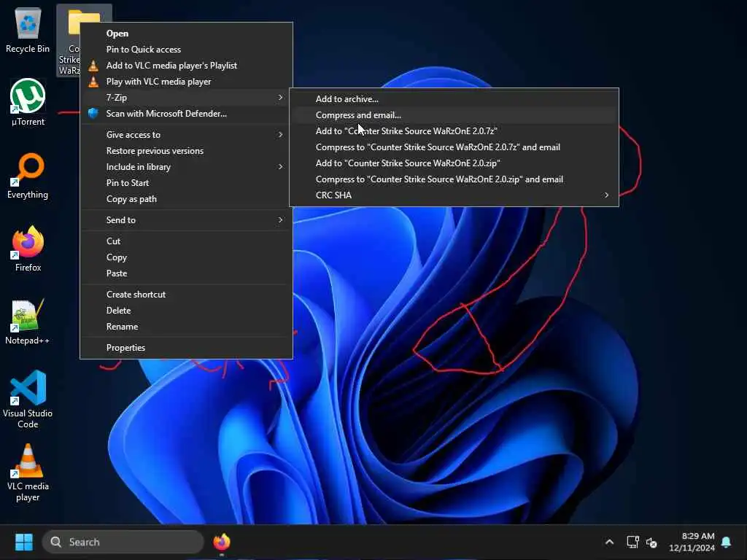
Task: Open the clock showing 8:29 AM
Action: (x=692, y=542)
